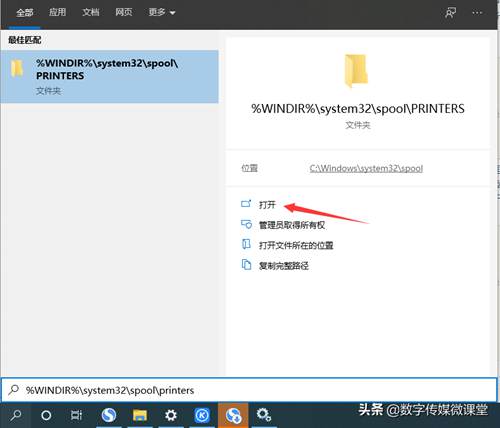Switch to the 网页 tab
Screen dimensions: 500x428
tap(124, 12)
